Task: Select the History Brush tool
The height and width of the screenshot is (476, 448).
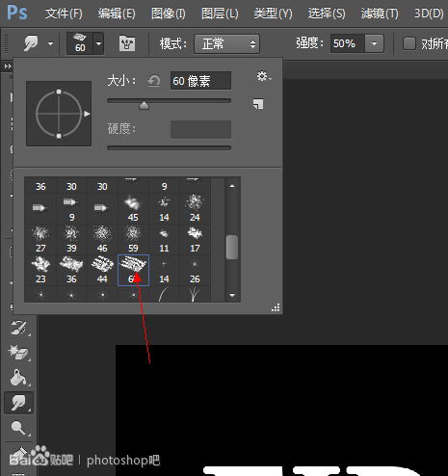Action: click(18, 327)
